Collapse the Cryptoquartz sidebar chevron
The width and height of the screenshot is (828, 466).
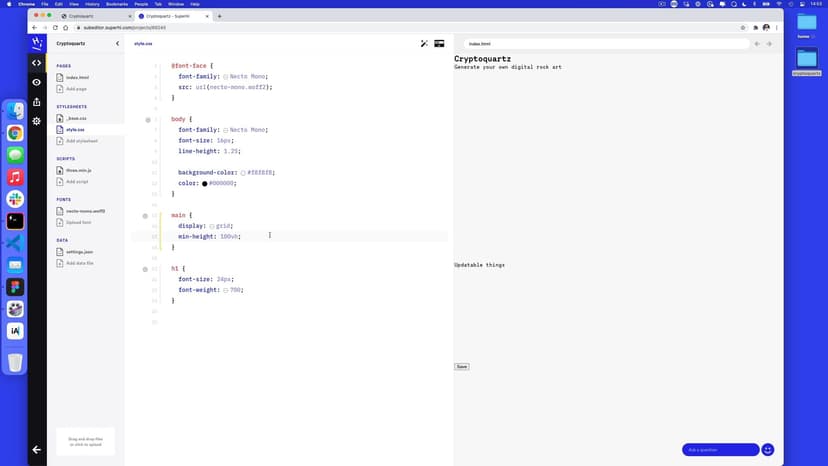(117, 44)
